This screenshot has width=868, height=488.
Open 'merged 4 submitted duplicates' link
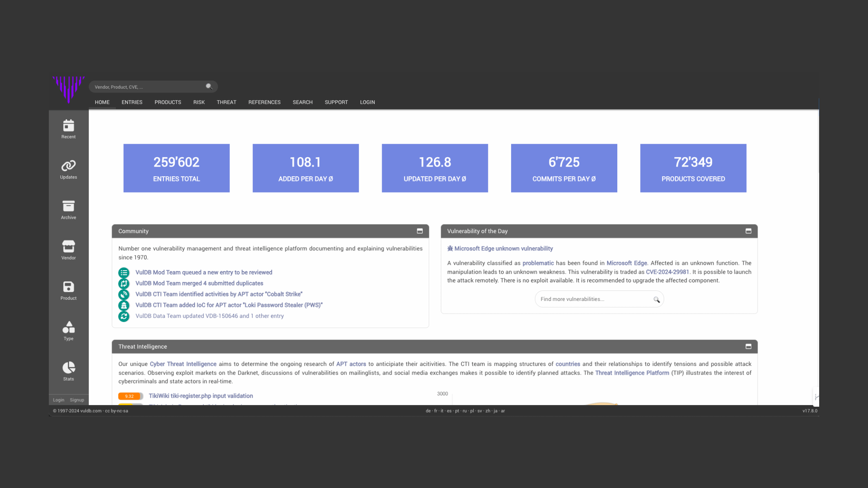coord(199,284)
